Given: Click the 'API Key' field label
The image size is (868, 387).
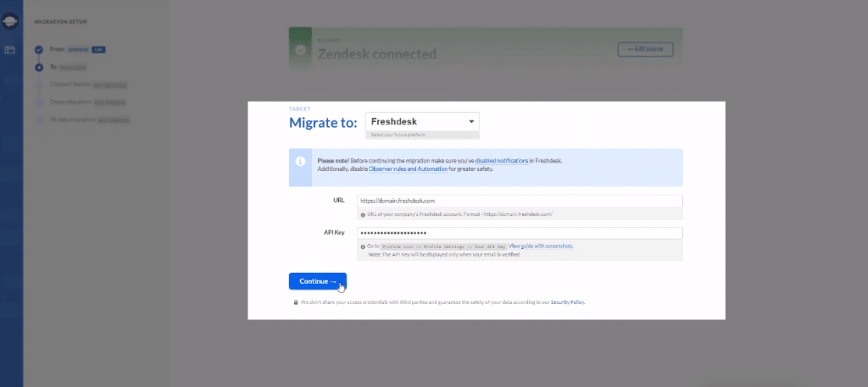Looking at the screenshot, I should click(x=334, y=233).
